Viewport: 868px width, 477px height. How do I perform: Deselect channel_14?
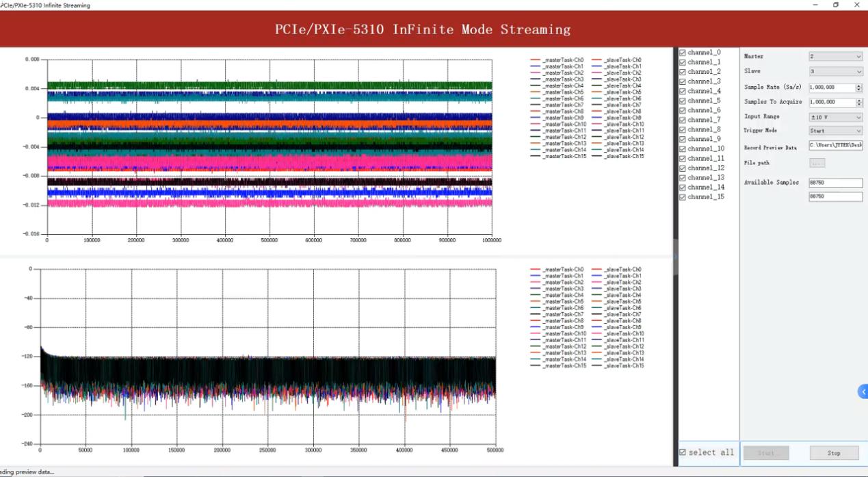pos(683,187)
